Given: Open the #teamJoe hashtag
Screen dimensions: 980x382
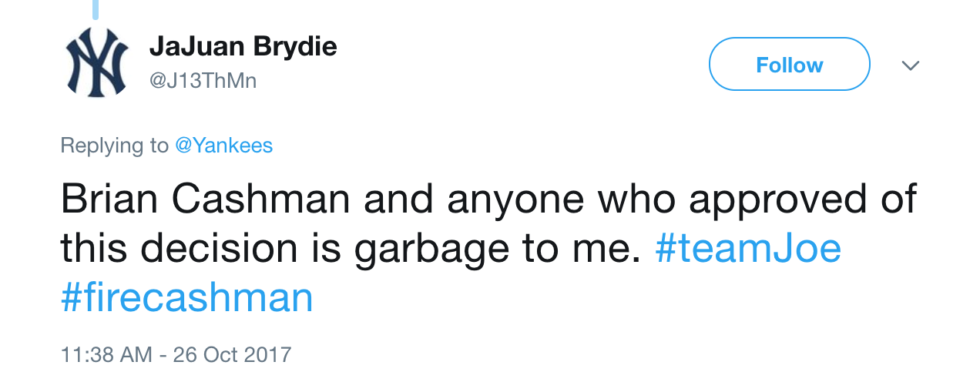Looking at the screenshot, I should pos(748,248).
